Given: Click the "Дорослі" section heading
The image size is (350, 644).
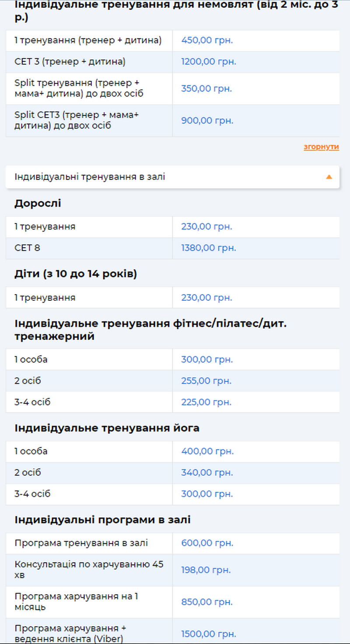Looking at the screenshot, I should pos(38,203).
